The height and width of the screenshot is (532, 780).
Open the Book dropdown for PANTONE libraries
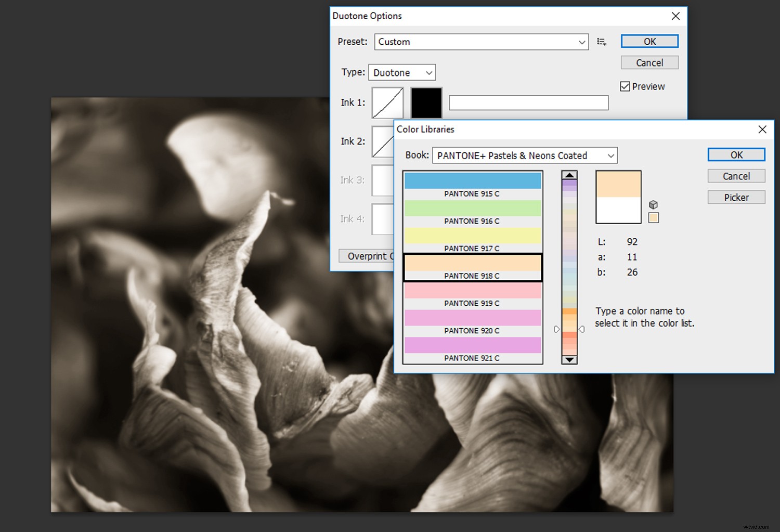[x=524, y=155]
